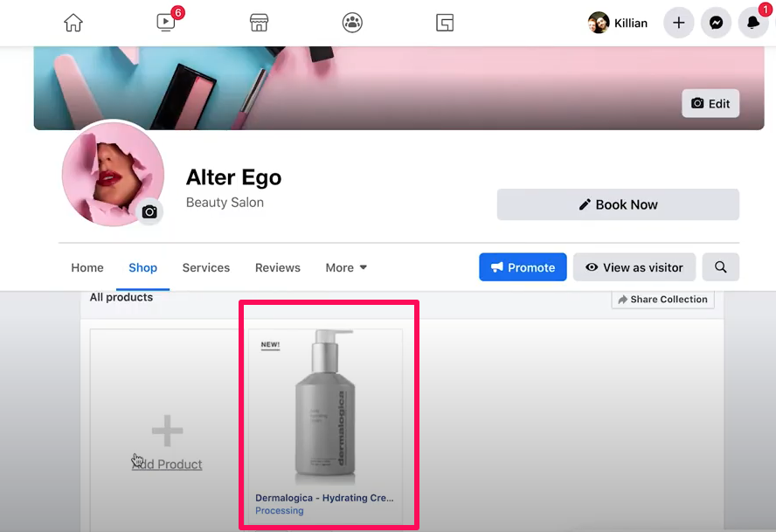Switch to the Home tab
The height and width of the screenshot is (532, 776).
coord(87,267)
